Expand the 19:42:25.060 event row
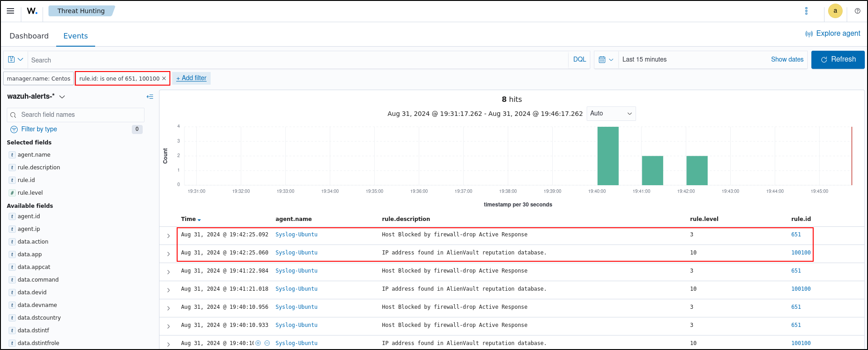 (x=169, y=254)
